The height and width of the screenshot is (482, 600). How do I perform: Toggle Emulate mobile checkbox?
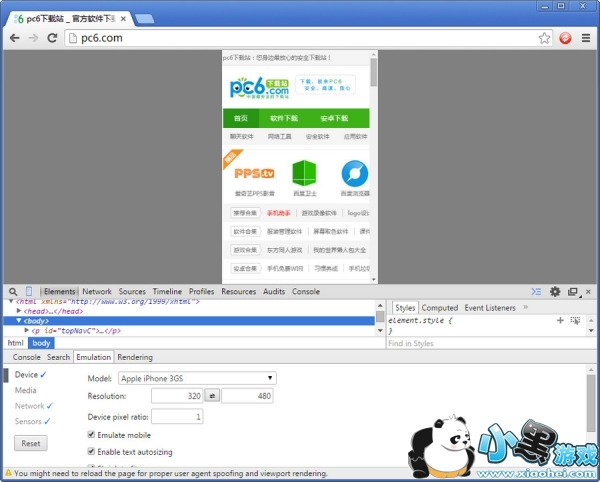[91, 434]
